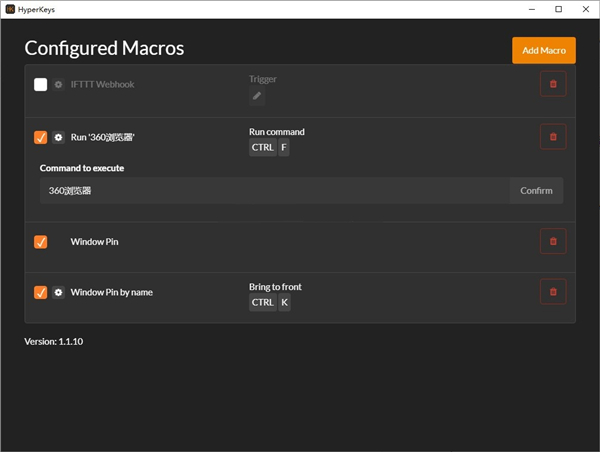Focus the Command to execute text field
The width and height of the screenshot is (600, 452).
(275, 191)
